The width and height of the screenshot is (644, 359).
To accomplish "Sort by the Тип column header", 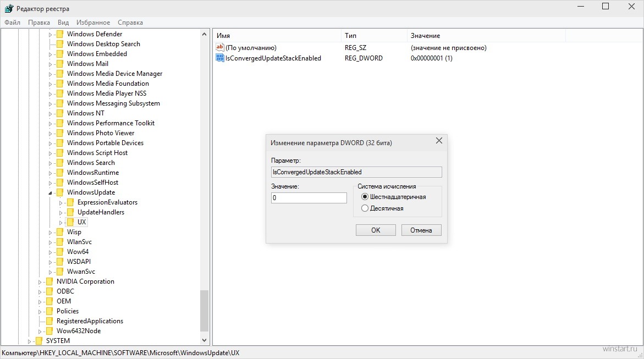I will (x=374, y=36).
